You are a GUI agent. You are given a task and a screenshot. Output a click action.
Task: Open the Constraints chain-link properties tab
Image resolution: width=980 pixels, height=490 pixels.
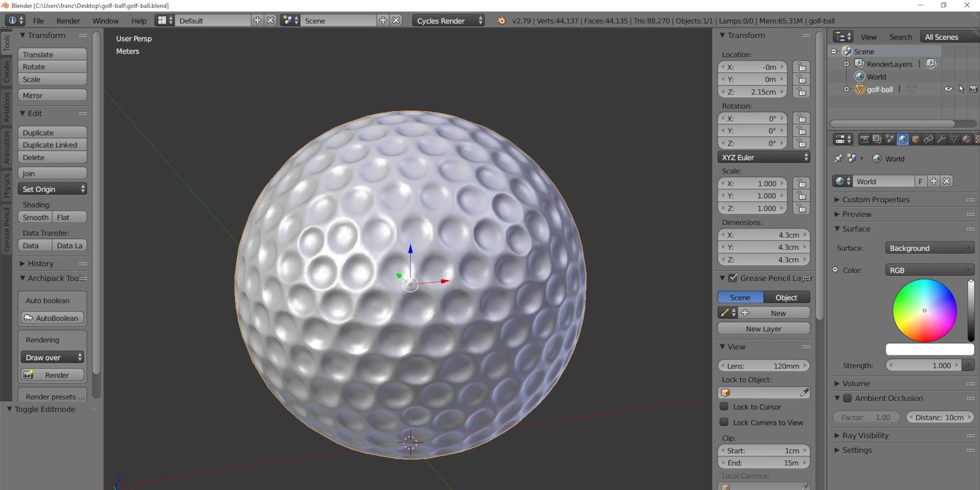click(928, 139)
